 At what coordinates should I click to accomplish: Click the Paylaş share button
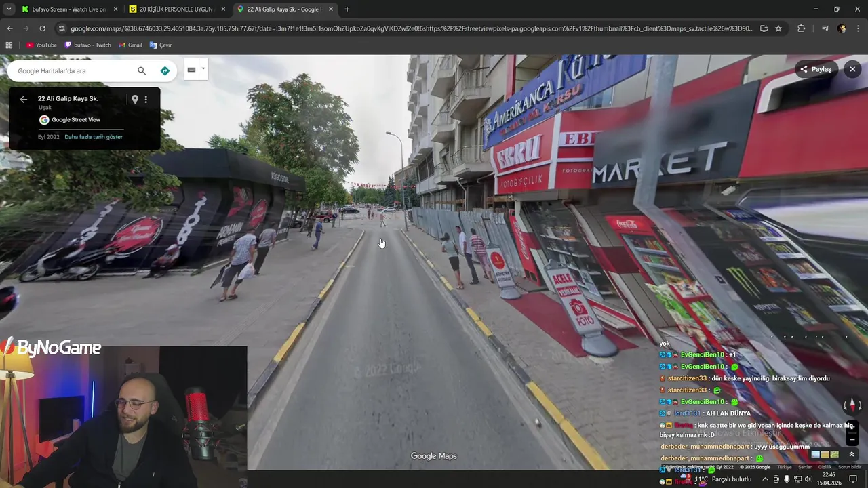tap(816, 69)
